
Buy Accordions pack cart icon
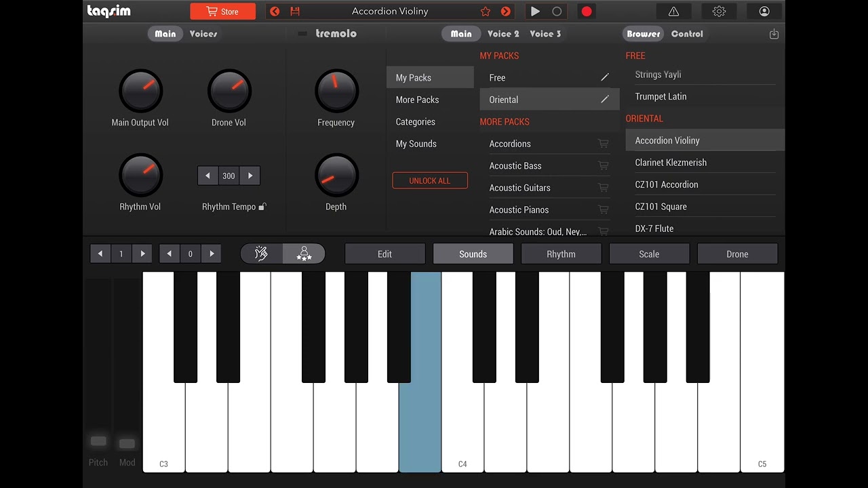point(603,144)
